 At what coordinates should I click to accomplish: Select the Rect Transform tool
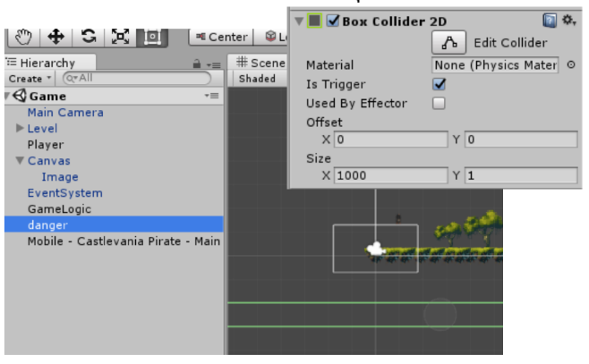pos(152,38)
